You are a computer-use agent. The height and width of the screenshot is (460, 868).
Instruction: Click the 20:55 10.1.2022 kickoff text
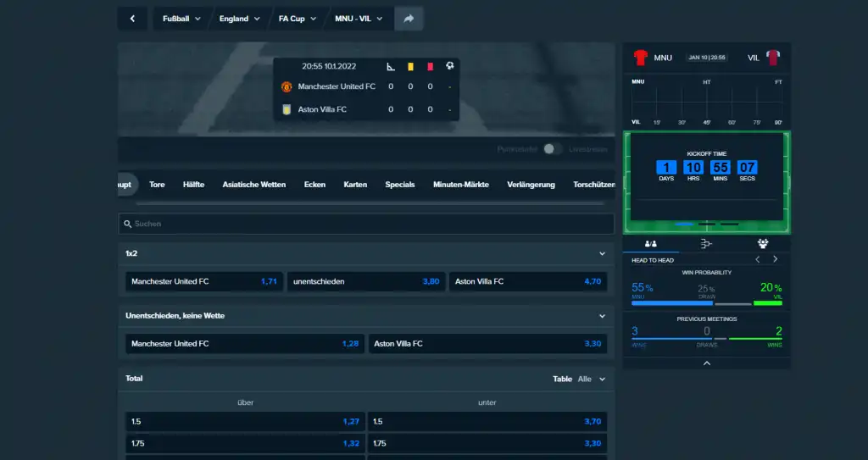[x=329, y=66]
